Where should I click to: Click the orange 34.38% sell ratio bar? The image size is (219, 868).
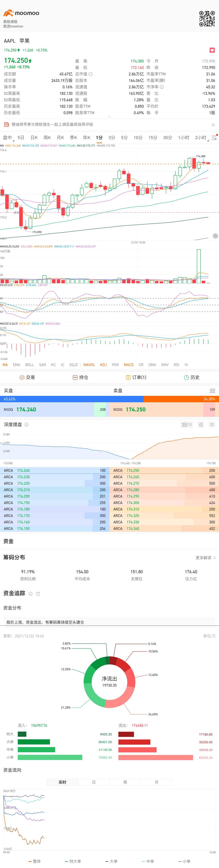[182, 399]
